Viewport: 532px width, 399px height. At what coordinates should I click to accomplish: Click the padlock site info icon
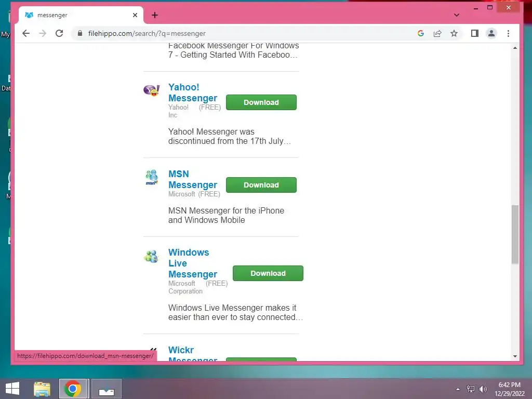point(80,33)
